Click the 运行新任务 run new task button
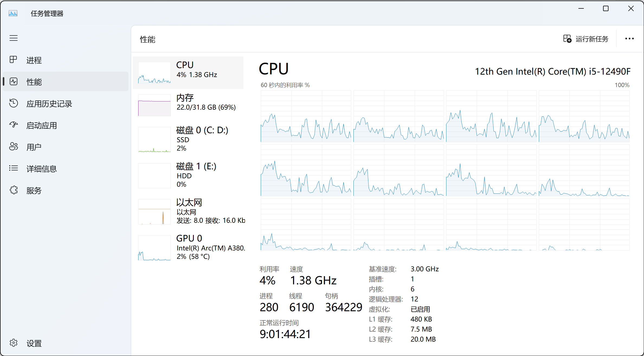This screenshot has width=644, height=356. pos(586,39)
